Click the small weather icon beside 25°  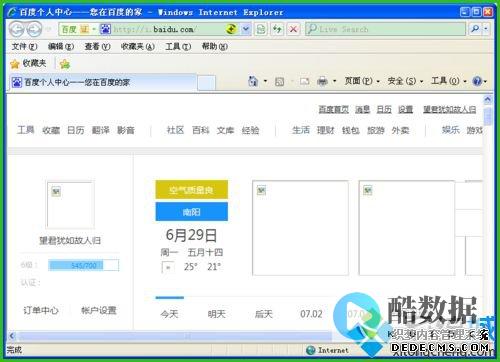click(x=168, y=267)
